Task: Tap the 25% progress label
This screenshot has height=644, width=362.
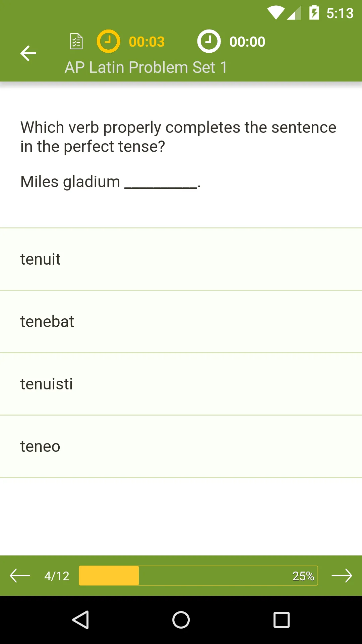Action: [303, 576]
